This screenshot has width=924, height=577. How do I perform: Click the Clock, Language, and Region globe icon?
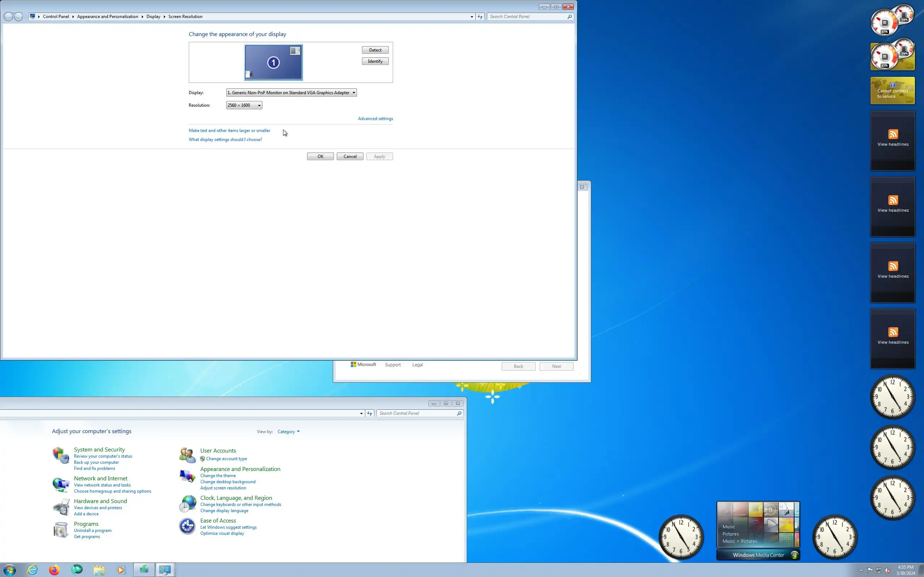[x=187, y=503]
